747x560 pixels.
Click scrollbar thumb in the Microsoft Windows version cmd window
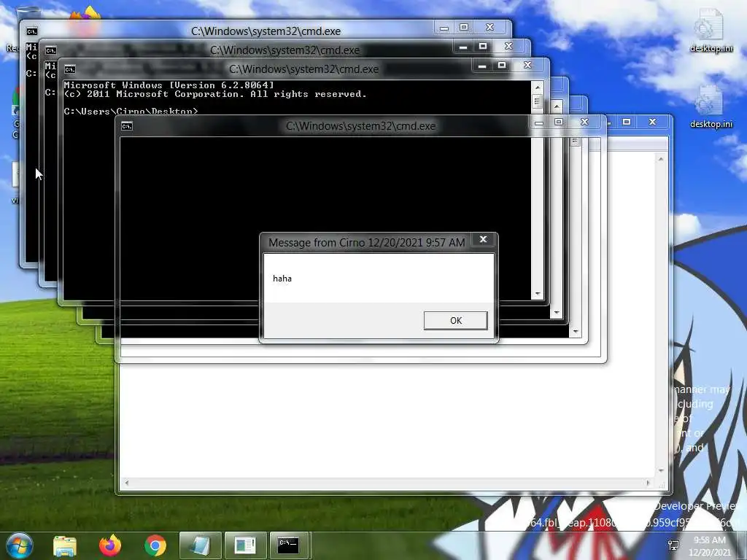(538, 101)
